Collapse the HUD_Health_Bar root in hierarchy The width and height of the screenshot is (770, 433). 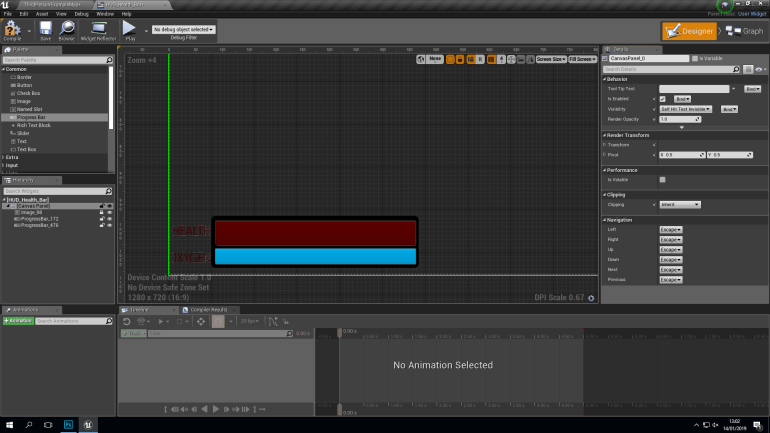4,200
